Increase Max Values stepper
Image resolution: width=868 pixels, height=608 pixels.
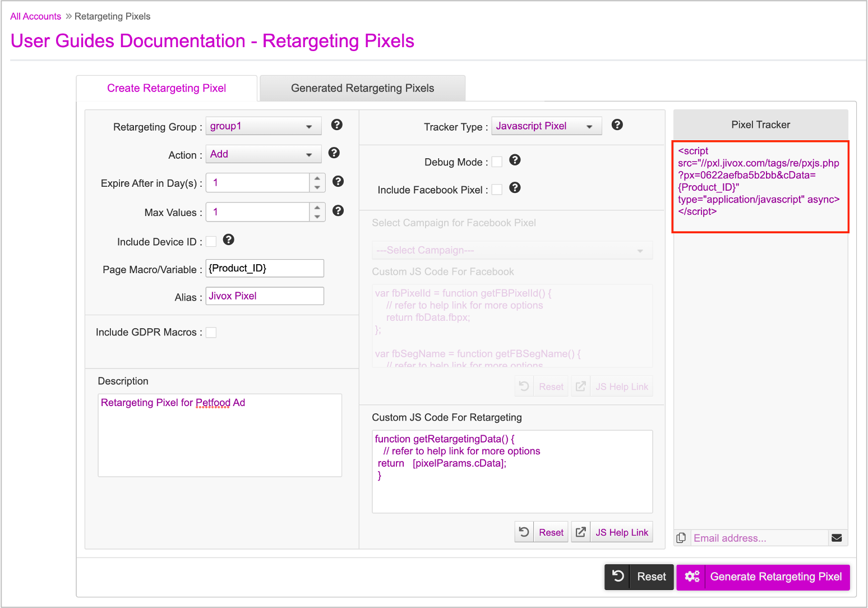(317, 207)
